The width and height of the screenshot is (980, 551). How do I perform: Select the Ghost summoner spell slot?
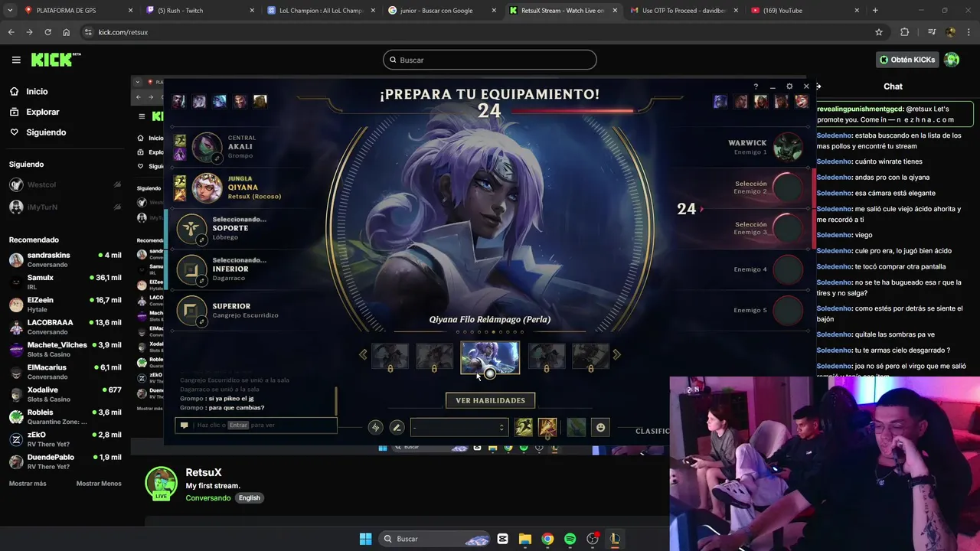pyautogui.click(x=524, y=428)
